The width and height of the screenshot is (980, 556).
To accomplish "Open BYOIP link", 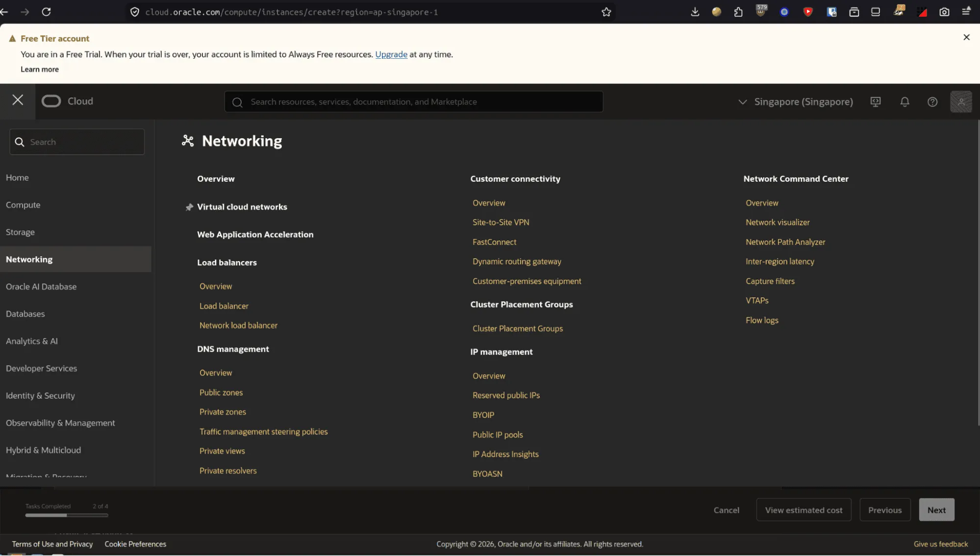I will 483,415.
